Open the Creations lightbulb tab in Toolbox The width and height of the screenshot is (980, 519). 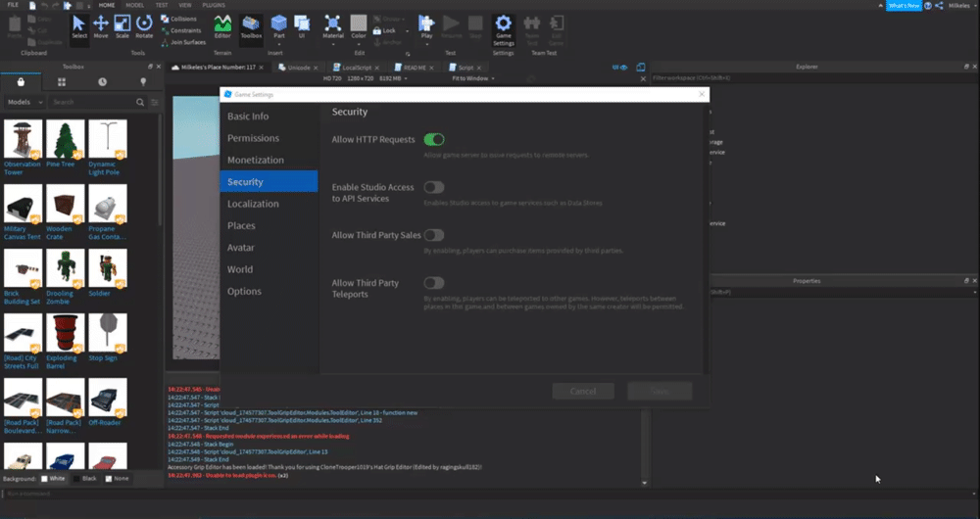tap(143, 82)
